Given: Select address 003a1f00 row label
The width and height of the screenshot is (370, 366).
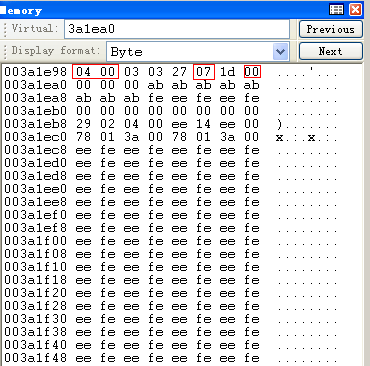Looking at the screenshot, I should pyautogui.click(x=35, y=241).
